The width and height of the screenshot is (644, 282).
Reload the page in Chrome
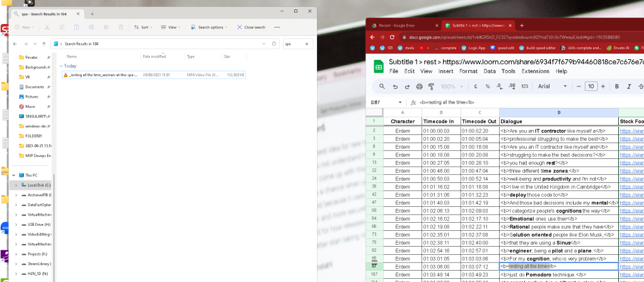coord(392,37)
